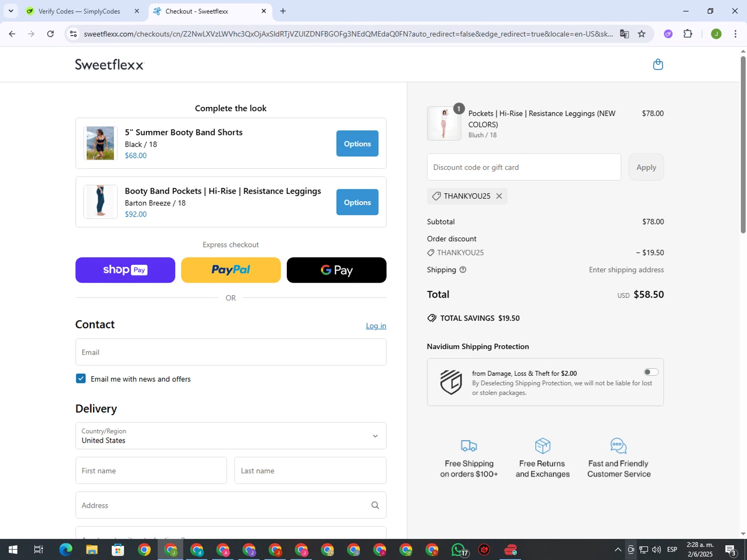Open WhatsApp from taskbar
This screenshot has height=560, width=747.
[x=459, y=550]
